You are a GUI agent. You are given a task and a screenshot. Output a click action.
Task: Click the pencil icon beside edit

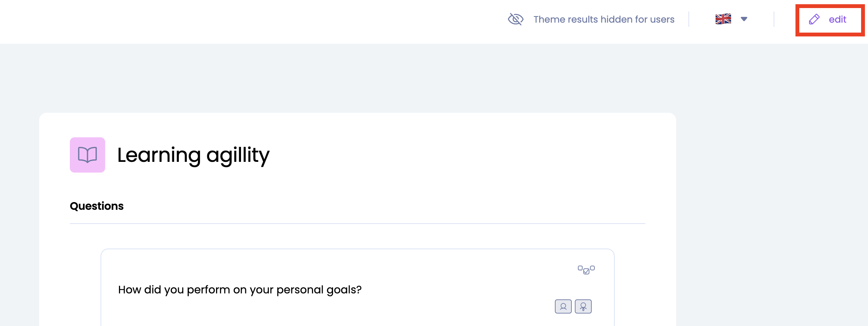[x=814, y=19]
